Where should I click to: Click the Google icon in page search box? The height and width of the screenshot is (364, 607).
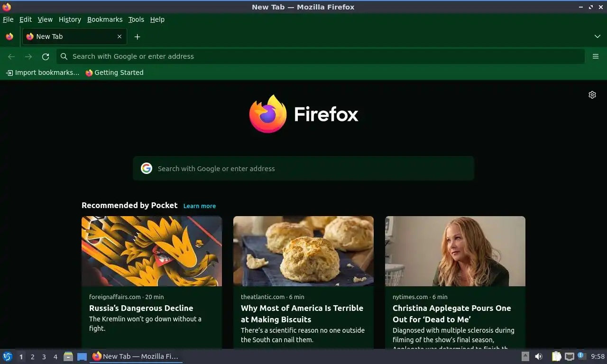147,168
